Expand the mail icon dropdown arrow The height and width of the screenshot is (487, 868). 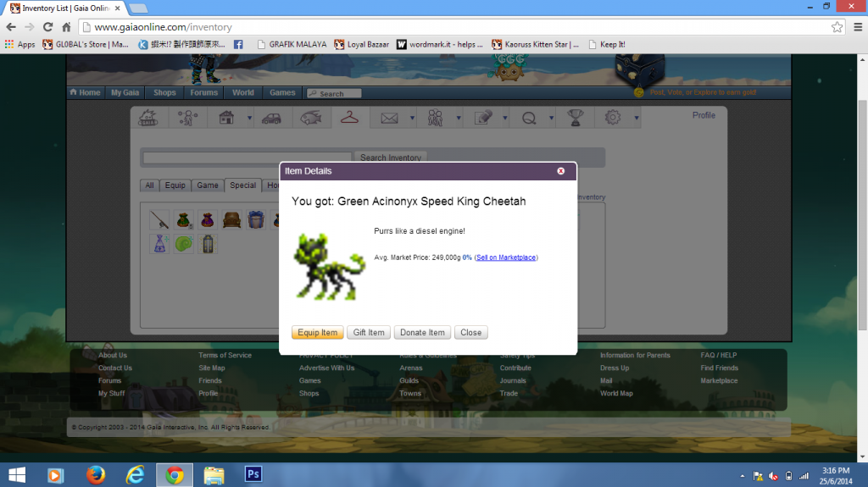click(413, 118)
